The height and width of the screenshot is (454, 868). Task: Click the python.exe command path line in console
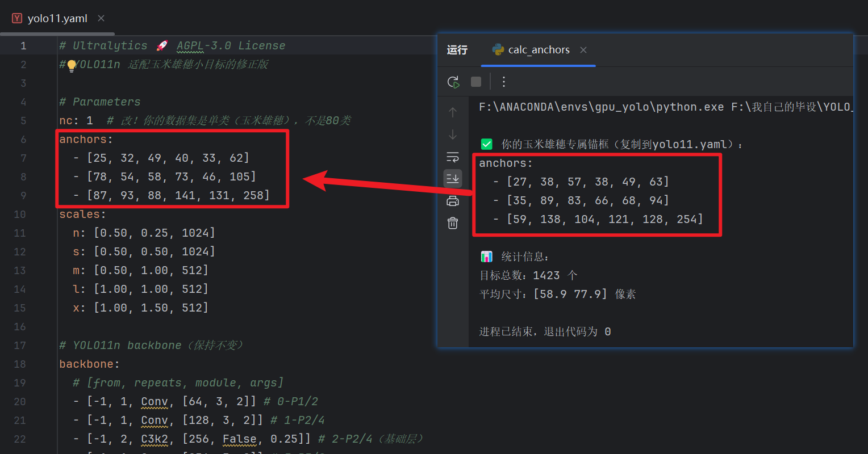point(665,107)
